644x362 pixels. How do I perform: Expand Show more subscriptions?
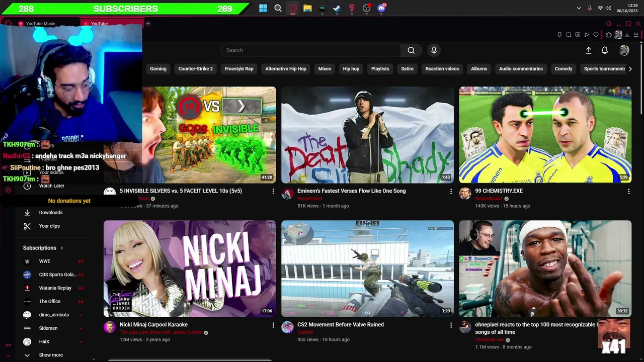click(x=50, y=355)
